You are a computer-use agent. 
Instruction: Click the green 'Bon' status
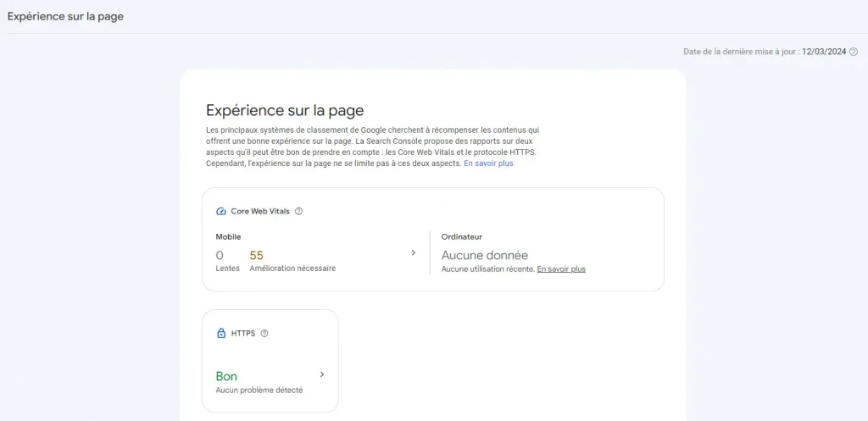226,376
